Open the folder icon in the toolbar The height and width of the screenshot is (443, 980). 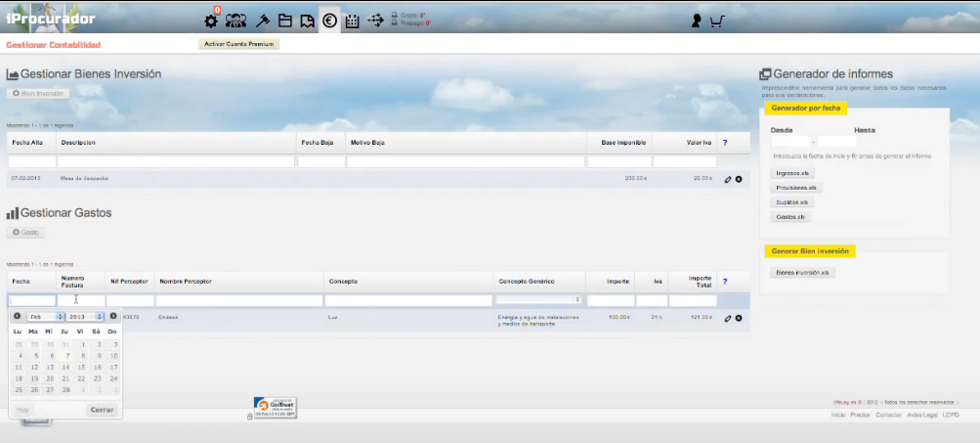pyautogui.click(x=284, y=21)
